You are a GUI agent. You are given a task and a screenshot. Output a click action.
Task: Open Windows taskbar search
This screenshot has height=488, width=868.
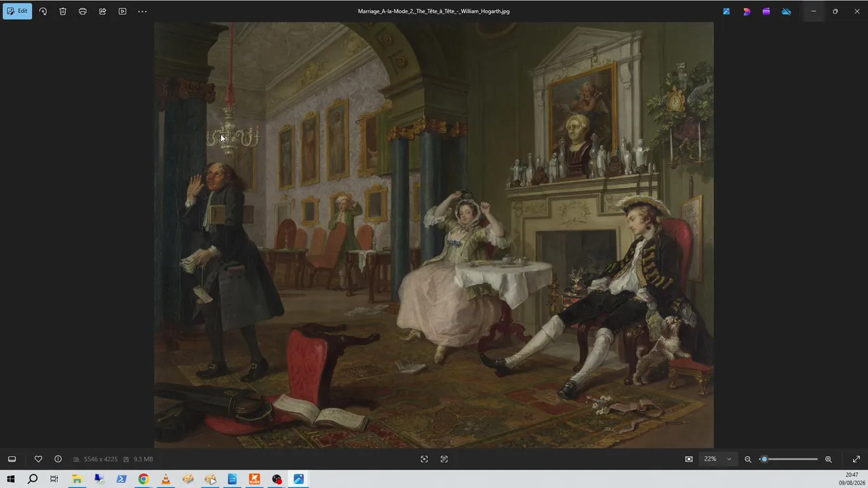click(33, 479)
